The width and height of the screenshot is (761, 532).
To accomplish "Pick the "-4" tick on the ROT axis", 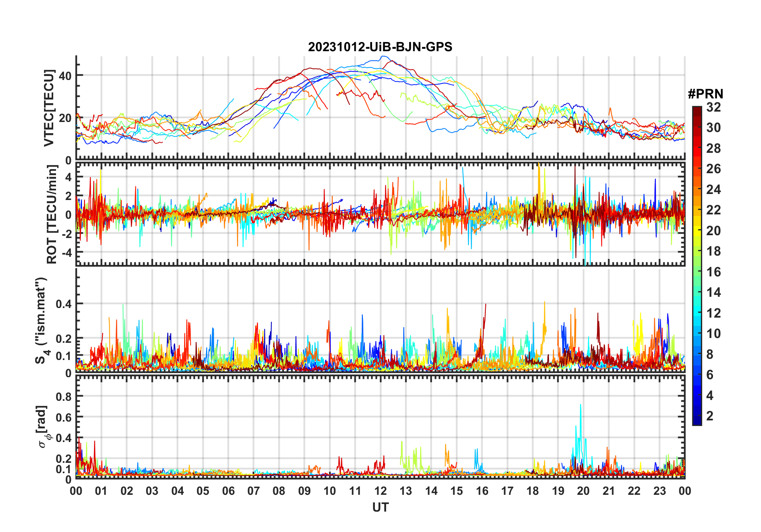I will tap(66, 252).
